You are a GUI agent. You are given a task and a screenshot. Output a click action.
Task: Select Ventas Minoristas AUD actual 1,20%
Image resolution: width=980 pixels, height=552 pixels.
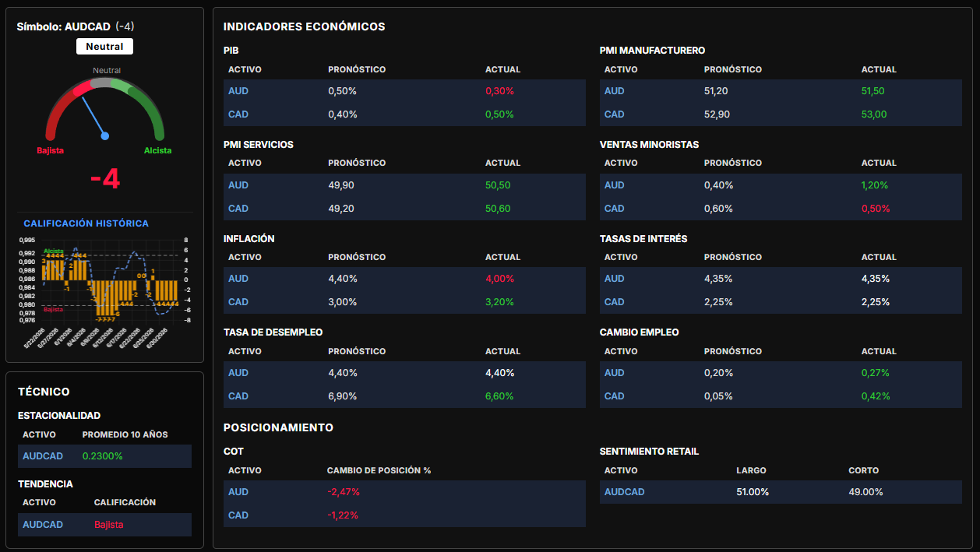(x=875, y=185)
